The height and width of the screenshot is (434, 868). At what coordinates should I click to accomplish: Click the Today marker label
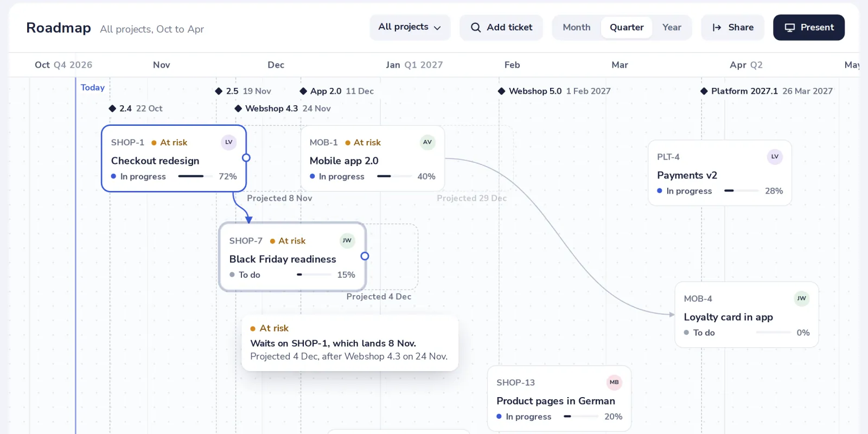[x=93, y=87]
